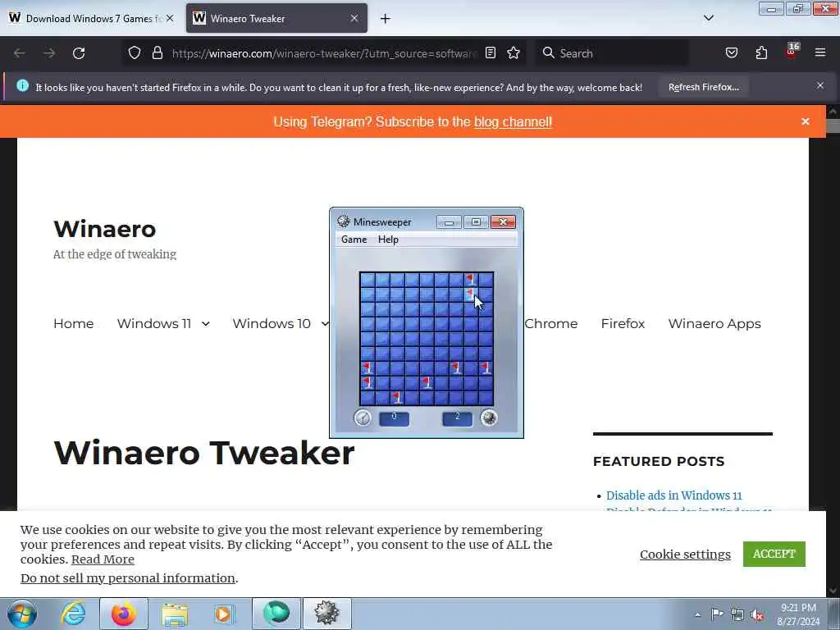Launch Internet Explorer from the taskbar
This screenshot has height=630, width=840.
[73, 614]
